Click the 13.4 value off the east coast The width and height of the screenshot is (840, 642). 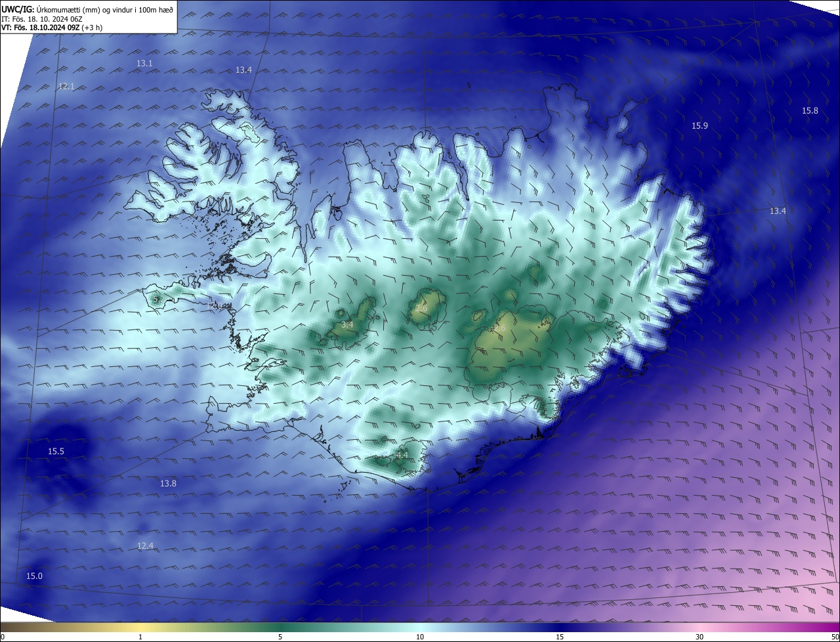(778, 211)
